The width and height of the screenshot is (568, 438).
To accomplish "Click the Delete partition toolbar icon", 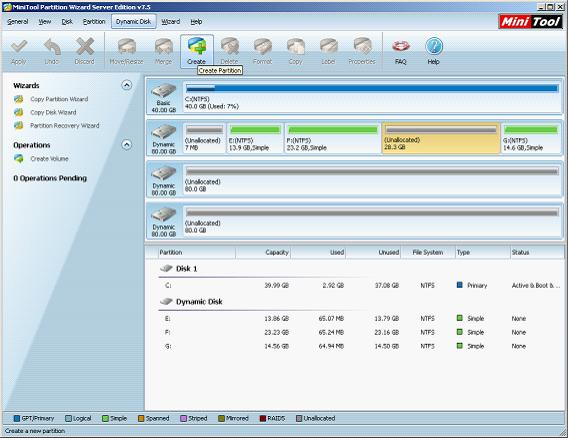I will (230, 47).
